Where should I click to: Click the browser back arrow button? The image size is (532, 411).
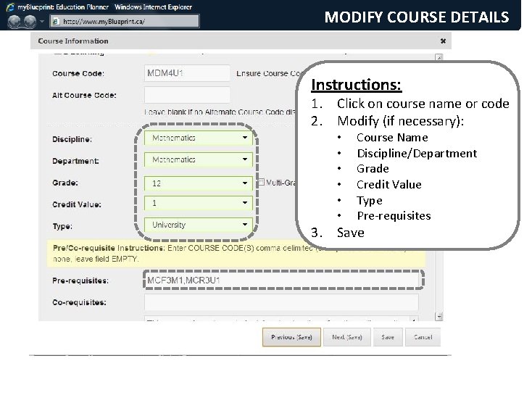tap(14, 21)
